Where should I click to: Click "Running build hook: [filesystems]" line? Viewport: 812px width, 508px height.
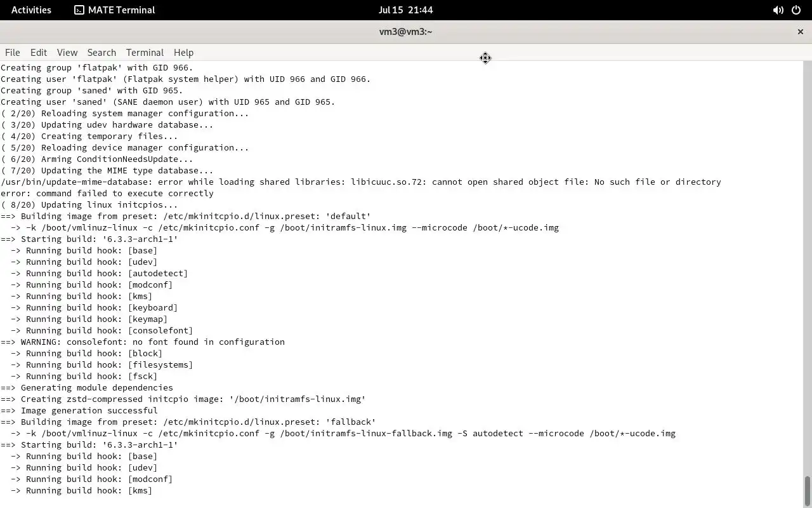[x=102, y=364]
